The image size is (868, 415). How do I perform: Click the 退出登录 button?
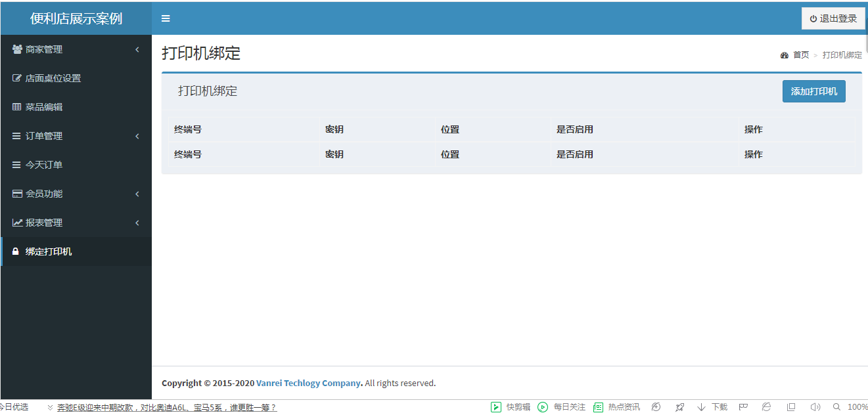833,18
